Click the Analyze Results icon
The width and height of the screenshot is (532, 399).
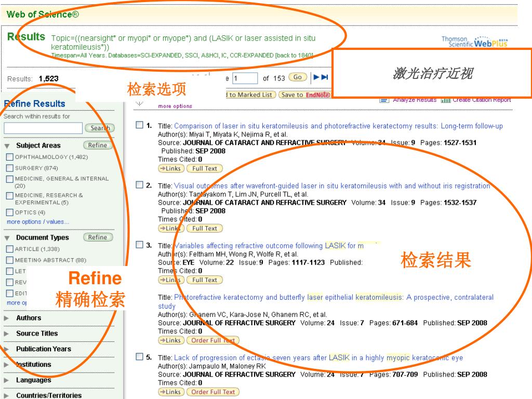click(x=384, y=100)
